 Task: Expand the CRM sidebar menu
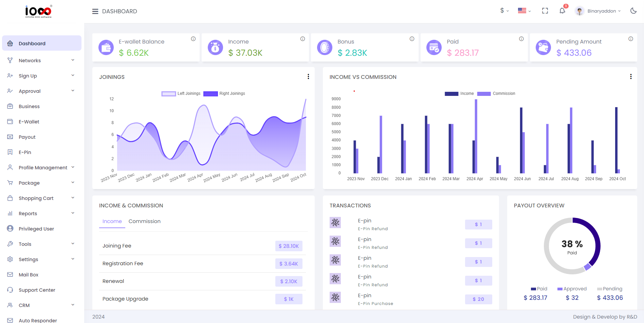42,305
